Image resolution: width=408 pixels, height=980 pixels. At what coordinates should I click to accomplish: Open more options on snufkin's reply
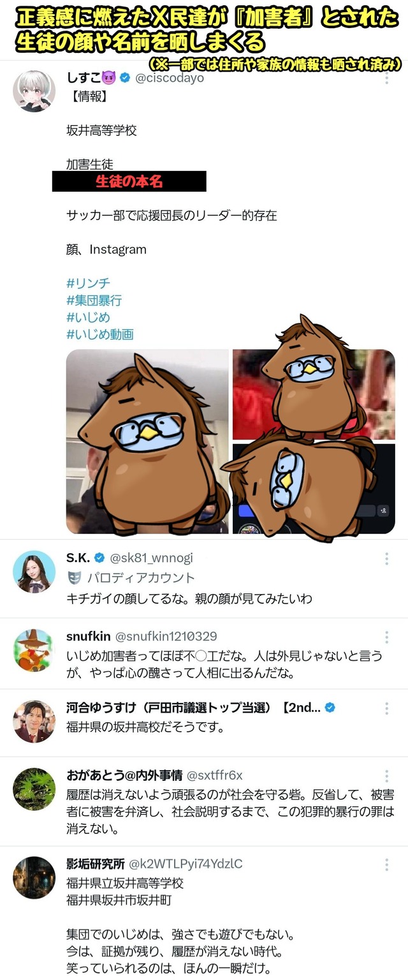(386, 637)
